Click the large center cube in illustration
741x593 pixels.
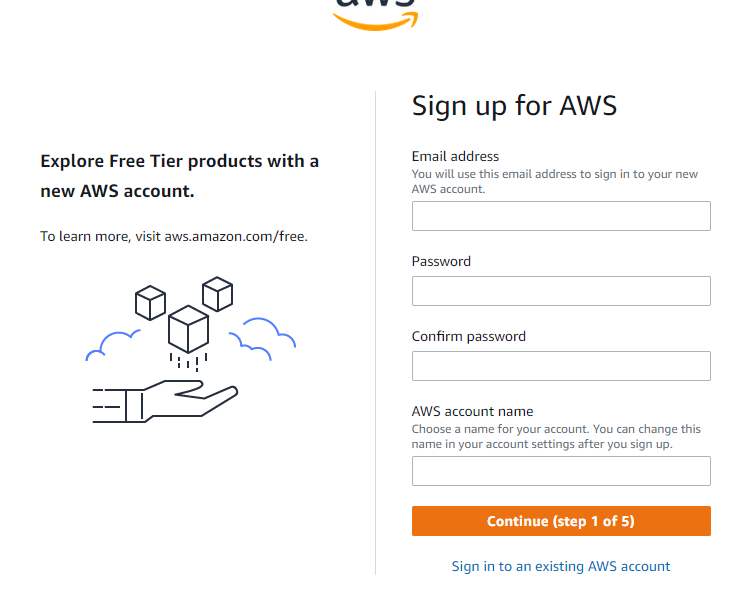pos(188,329)
